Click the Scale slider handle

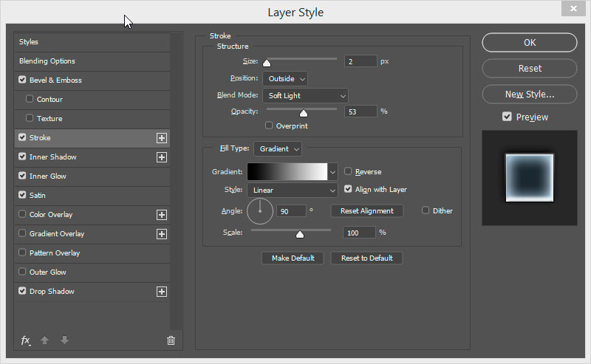point(300,234)
